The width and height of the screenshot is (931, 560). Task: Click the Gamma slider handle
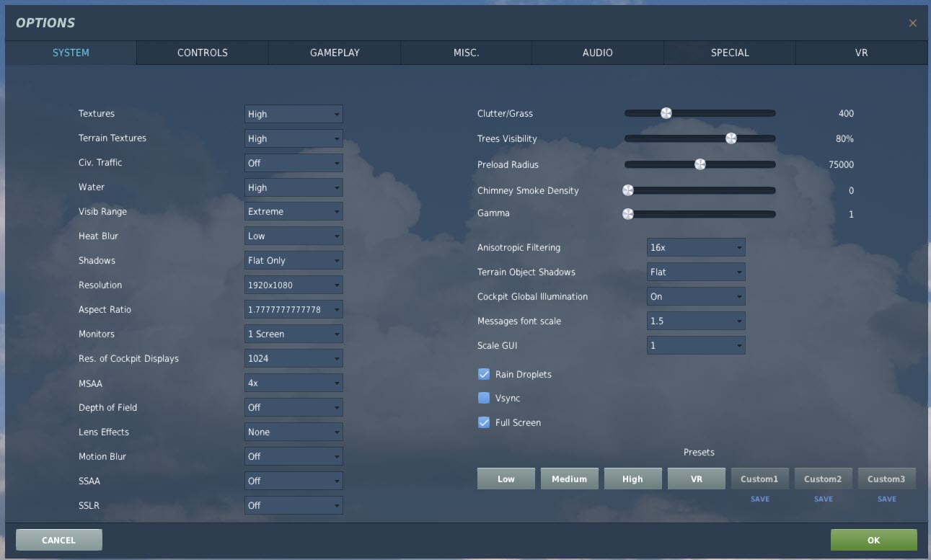(628, 214)
